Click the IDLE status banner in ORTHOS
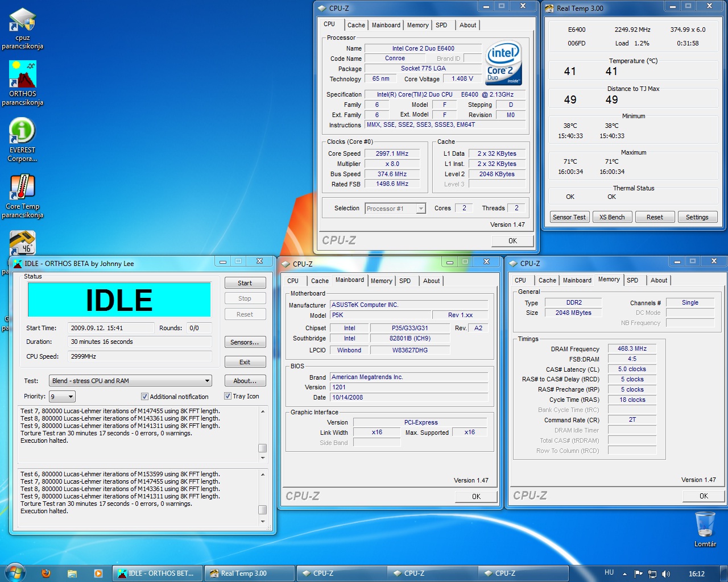 coord(119,300)
